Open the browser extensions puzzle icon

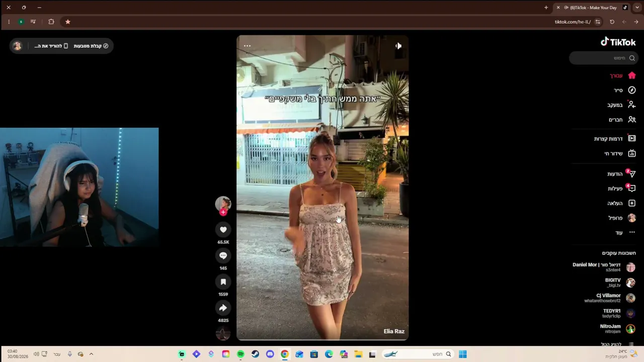click(x=51, y=22)
